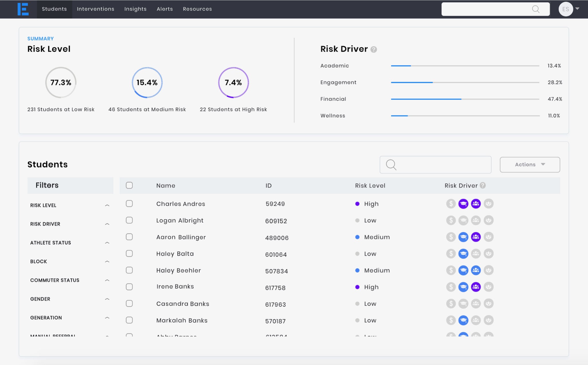Check the box for Charles Andres
The width and height of the screenshot is (588, 365).
tap(129, 204)
